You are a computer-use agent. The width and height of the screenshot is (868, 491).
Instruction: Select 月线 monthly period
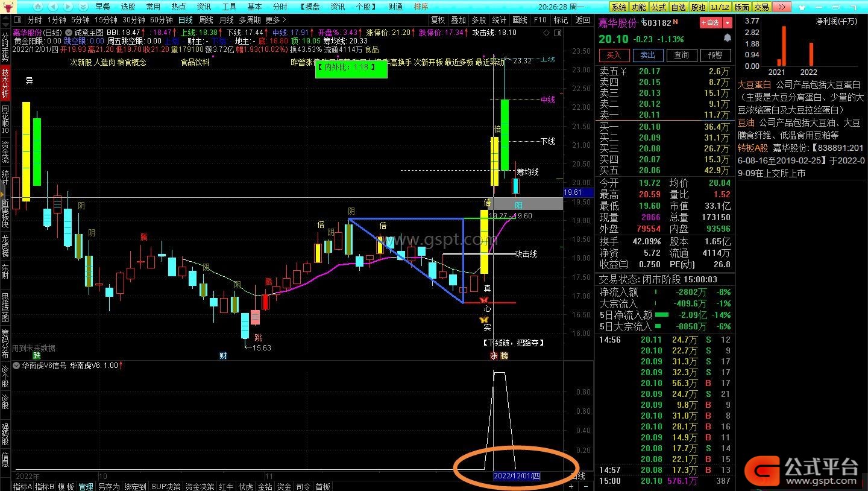(x=226, y=20)
